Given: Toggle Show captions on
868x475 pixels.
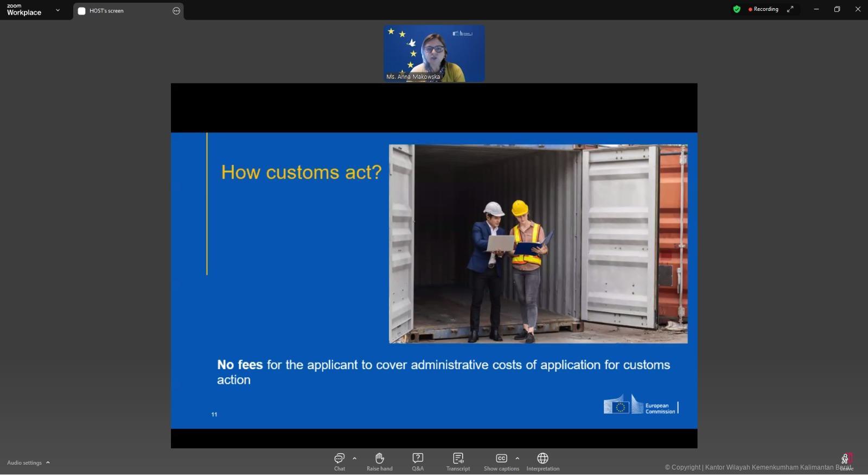Looking at the screenshot, I should pyautogui.click(x=501, y=461).
